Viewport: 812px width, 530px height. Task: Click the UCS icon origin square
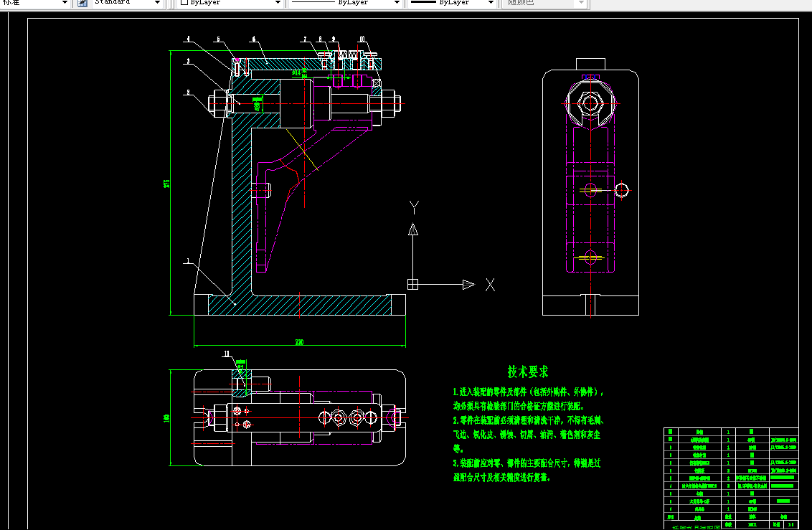[412, 284]
